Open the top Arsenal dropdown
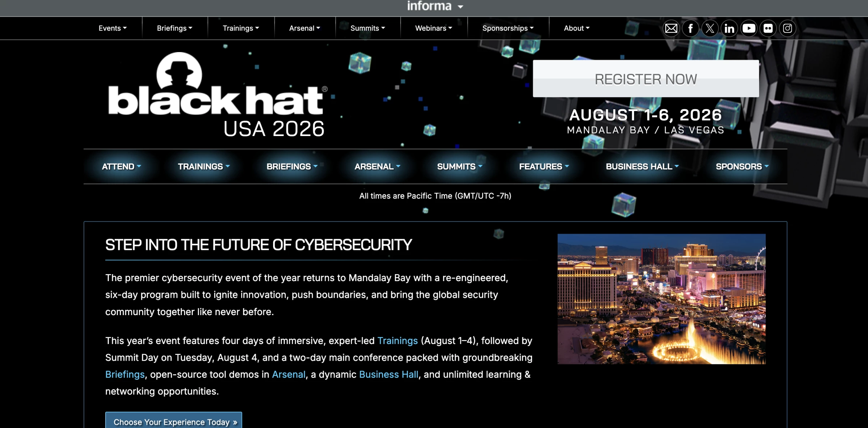 (x=305, y=28)
